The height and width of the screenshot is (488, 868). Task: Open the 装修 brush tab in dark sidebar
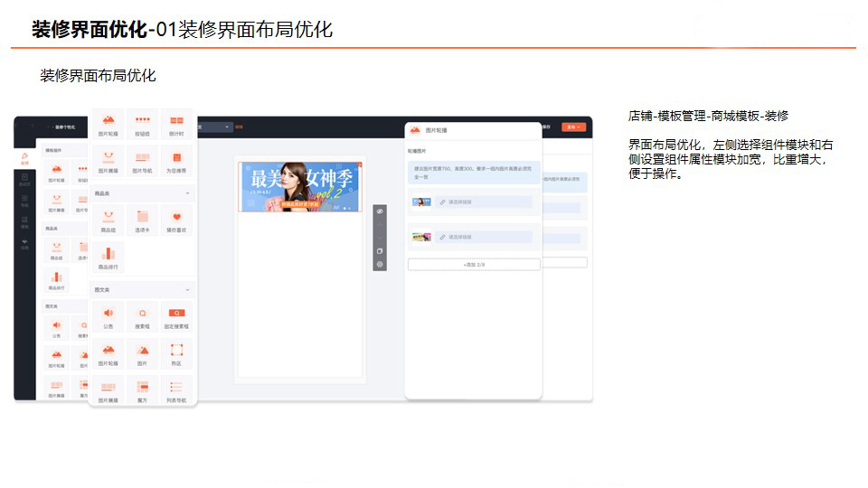tap(24, 159)
